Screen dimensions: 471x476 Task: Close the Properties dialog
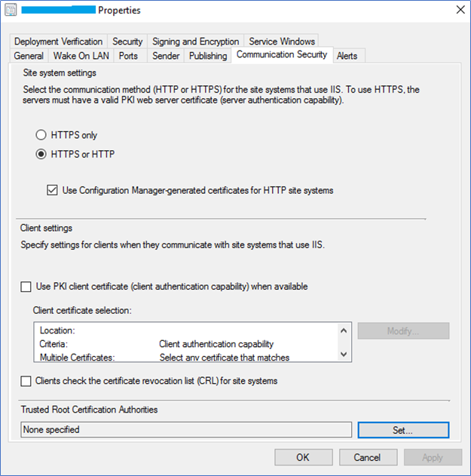(x=460, y=10)
